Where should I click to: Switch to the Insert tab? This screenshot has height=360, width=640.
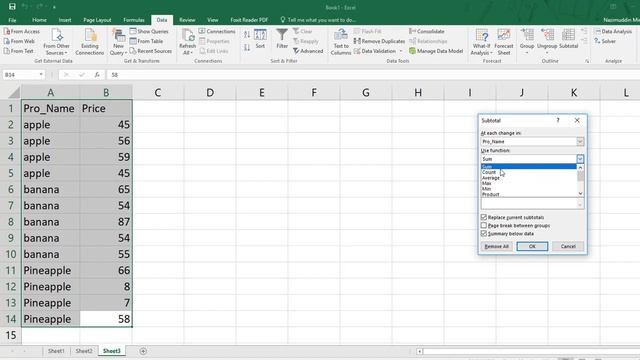(65, 20)
